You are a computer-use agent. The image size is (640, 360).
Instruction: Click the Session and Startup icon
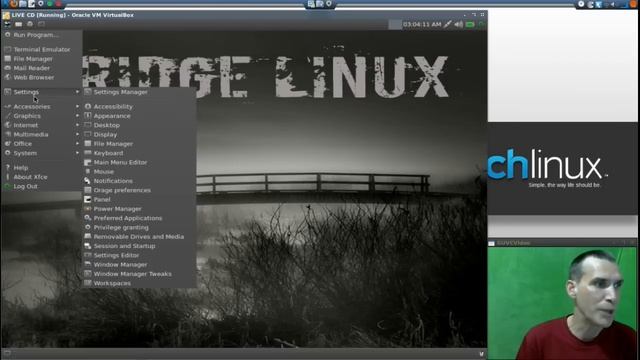pyautogui.click(x=88, y=246)
